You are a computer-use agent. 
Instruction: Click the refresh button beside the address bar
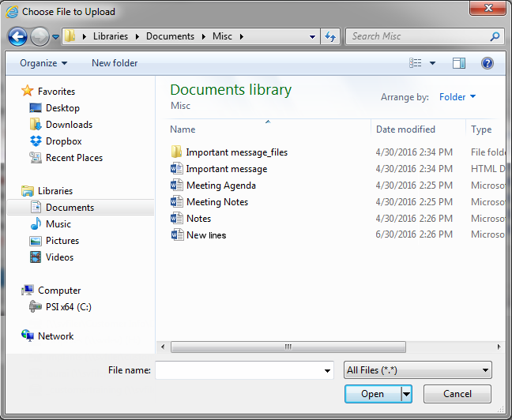tap(330, 36)
